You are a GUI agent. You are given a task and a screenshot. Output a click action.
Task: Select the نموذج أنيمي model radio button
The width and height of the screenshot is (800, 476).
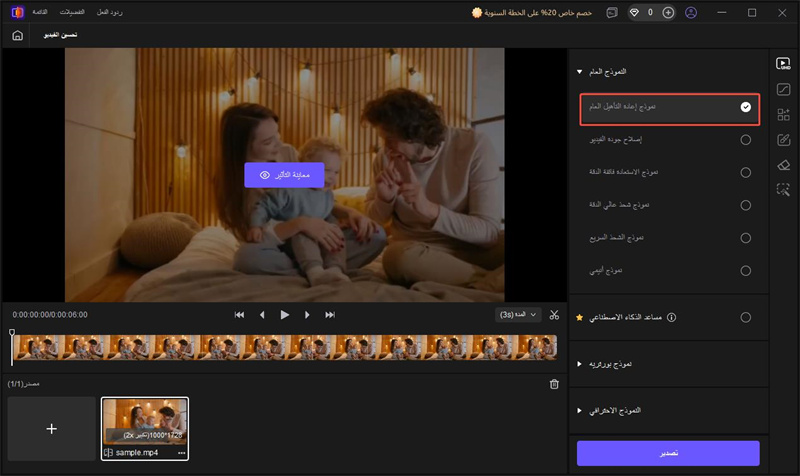coord(745,271)
